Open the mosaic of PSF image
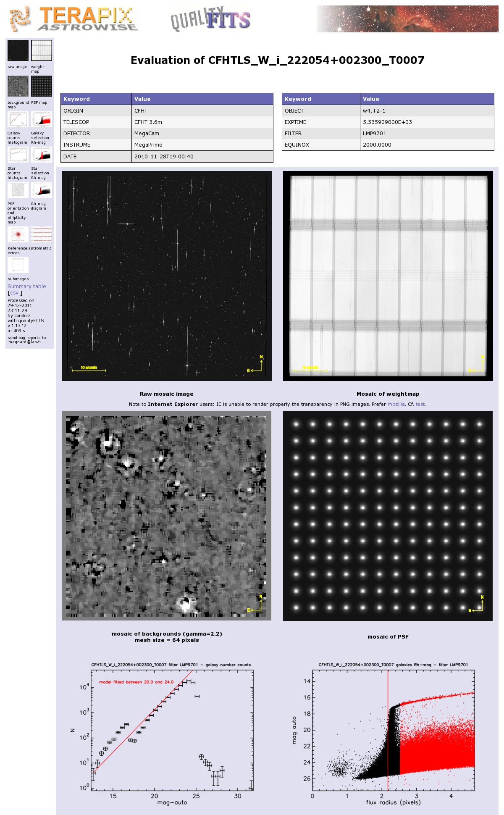 tap(388, 515)
